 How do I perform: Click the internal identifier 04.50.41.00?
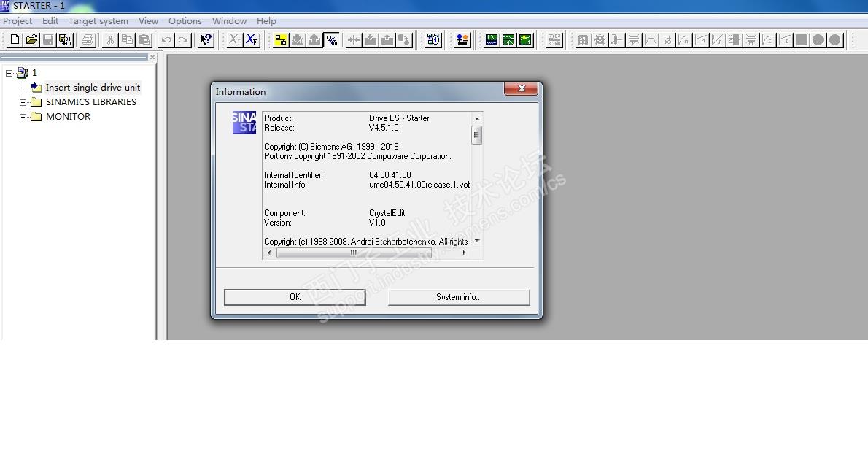coord(390,175)
